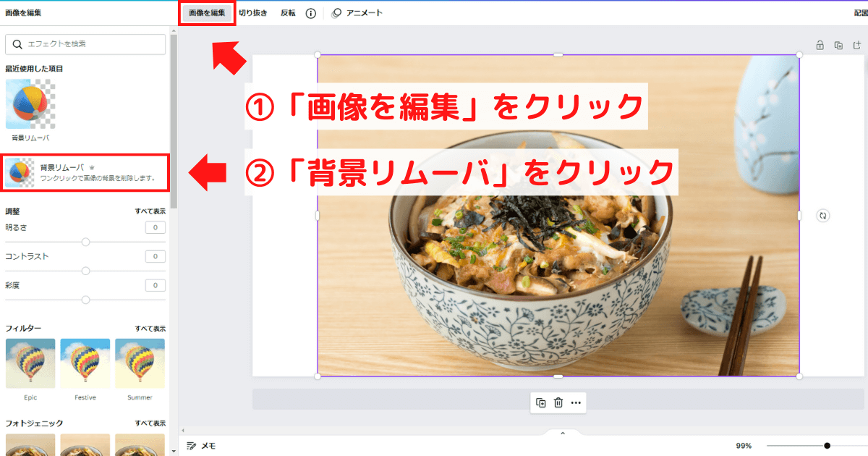Add a new page with the plus icon
Screen dimensions: 868x456
click(856, 45)
